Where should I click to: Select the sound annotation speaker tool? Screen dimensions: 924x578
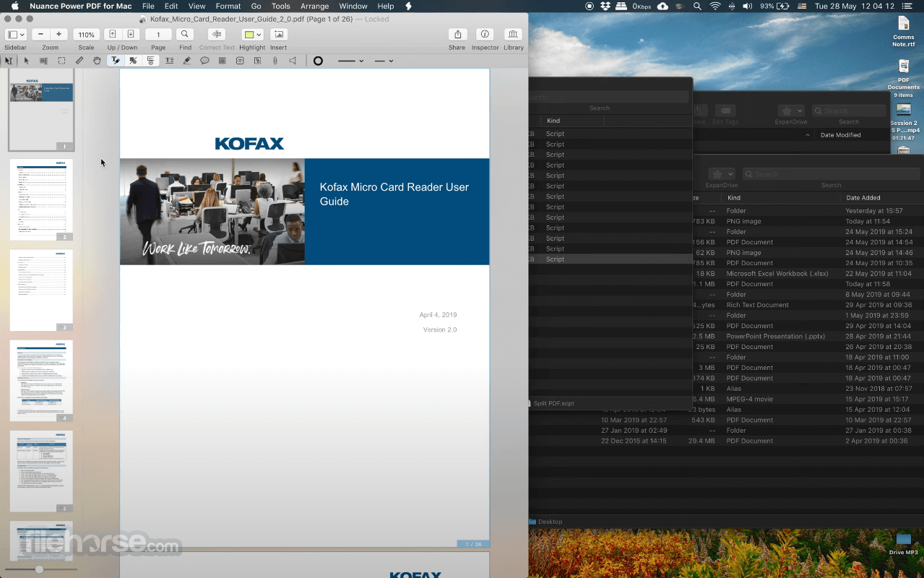[293, 61]
